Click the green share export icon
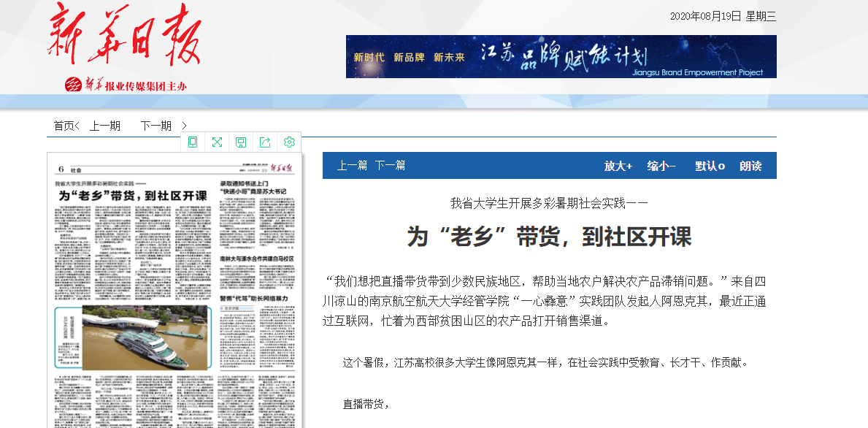The width and height of the screenshot is (868, 428). click(265, 142)
